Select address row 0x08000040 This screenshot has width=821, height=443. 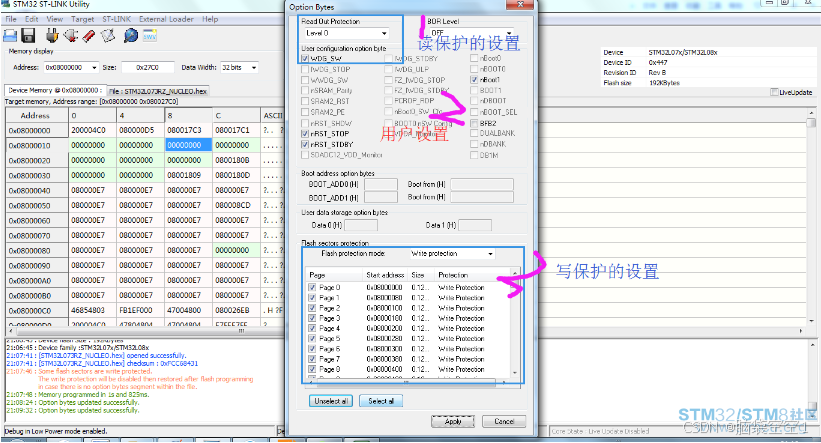37,191
